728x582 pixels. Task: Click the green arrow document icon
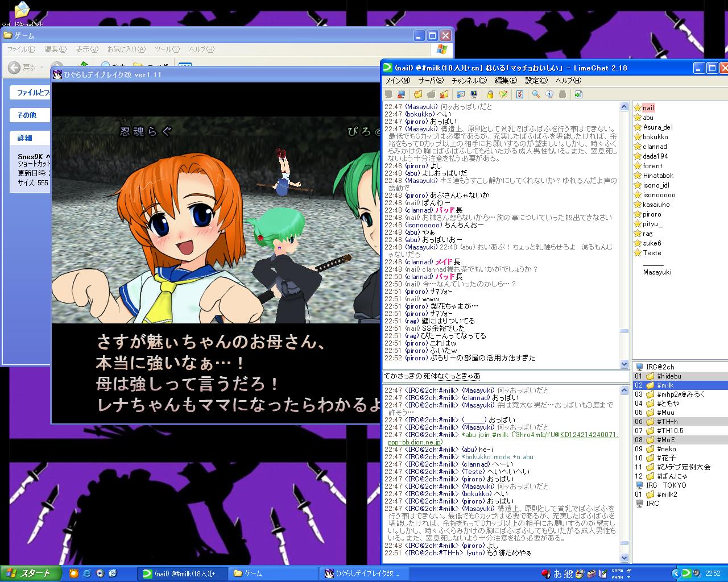pos(578,94)
